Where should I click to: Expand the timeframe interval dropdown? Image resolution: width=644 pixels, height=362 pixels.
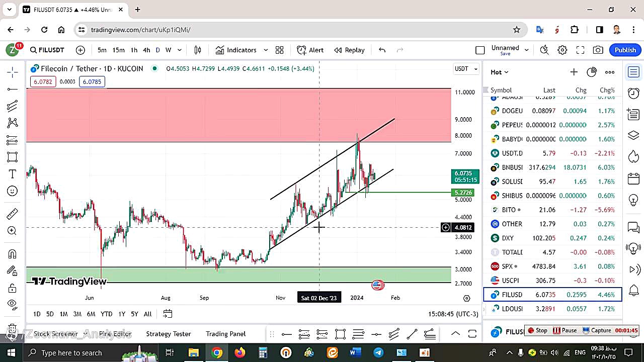point(180,50)
